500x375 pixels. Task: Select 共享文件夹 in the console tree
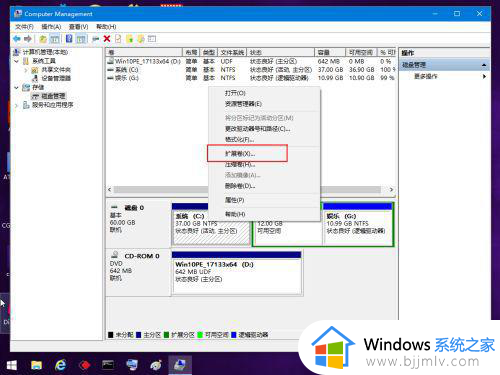click(56, 70)
